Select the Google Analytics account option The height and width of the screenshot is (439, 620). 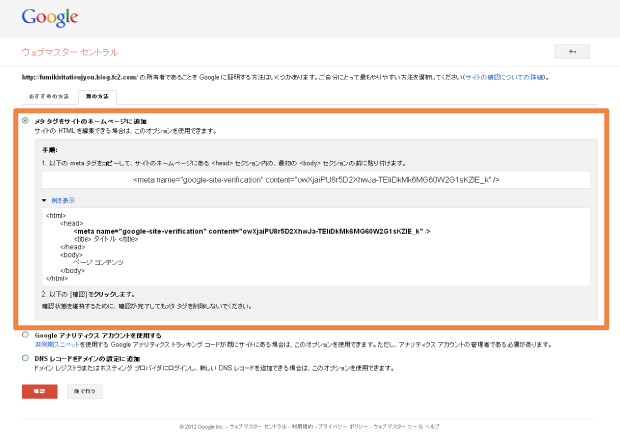coord(25,335)
